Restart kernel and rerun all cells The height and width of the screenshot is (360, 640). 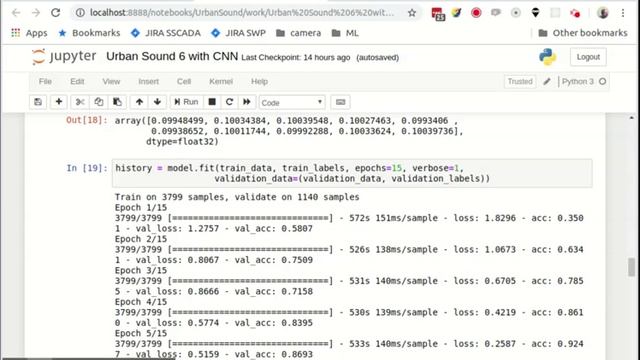coord(247,102)
